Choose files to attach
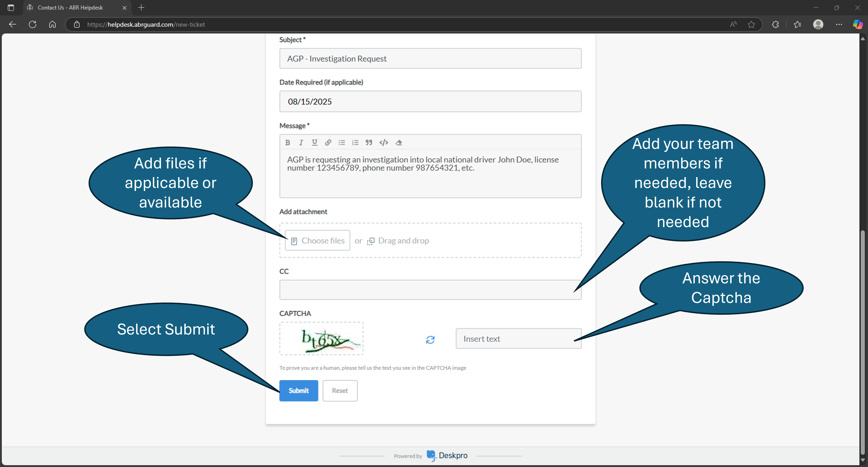This screenshot has height=467, width=868. click(x=317, y=241)
